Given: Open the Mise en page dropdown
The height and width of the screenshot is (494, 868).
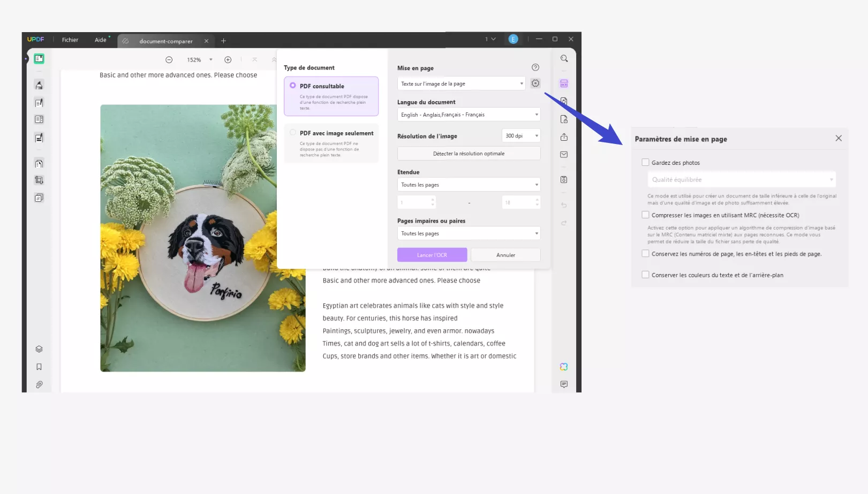Looking at the screenshot, I should click(x=462, y=83).
